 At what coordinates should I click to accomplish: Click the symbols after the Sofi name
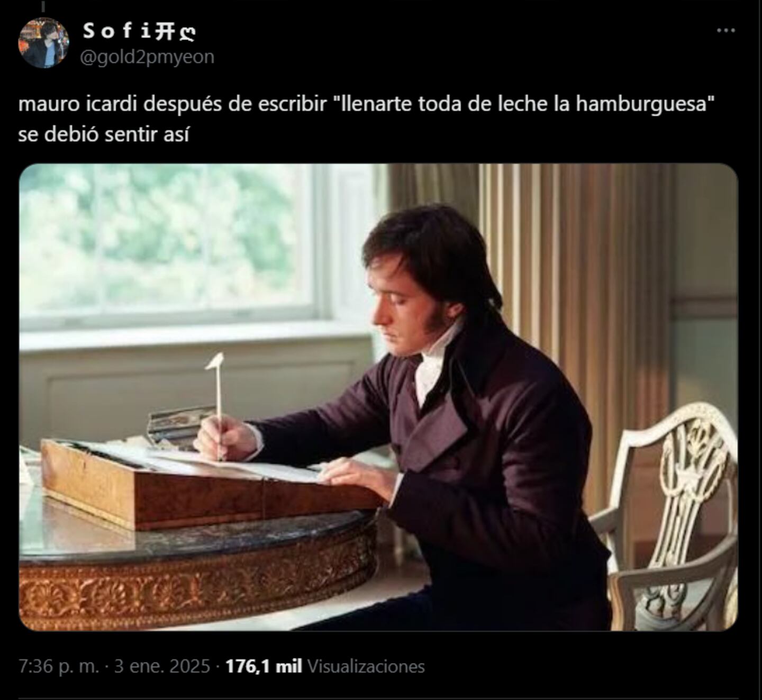click(175, 32)
